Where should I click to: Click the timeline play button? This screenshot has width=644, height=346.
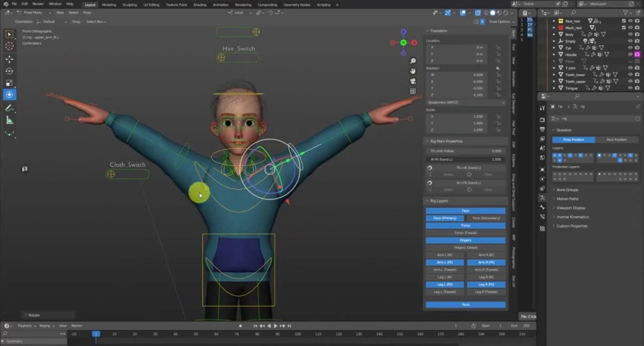point(275,326)
